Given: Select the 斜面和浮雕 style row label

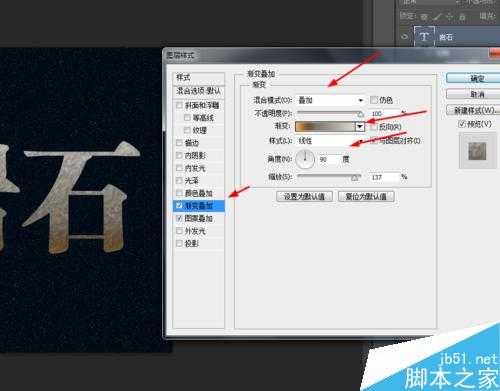Looking at the screenshot, I should 202,106.
